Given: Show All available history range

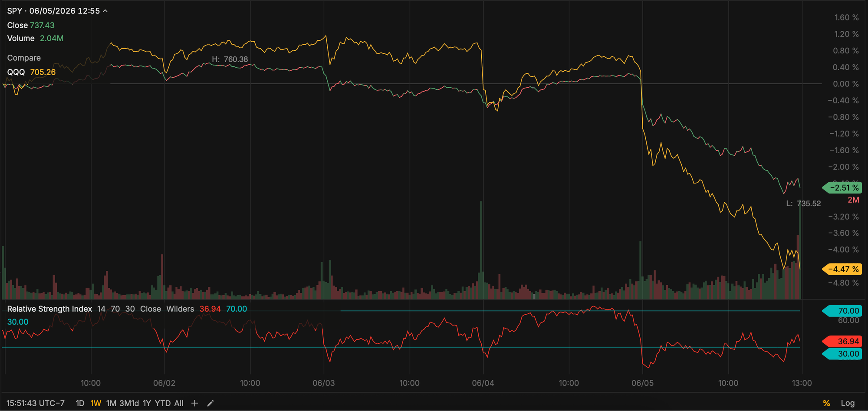Looking at the screenshot, I should pos(179,403).
